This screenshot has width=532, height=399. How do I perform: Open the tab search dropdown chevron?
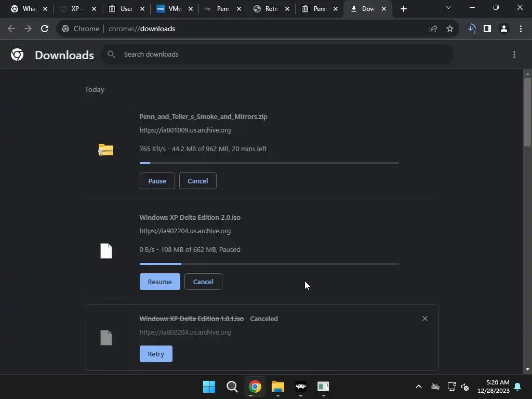coord(448,7)
